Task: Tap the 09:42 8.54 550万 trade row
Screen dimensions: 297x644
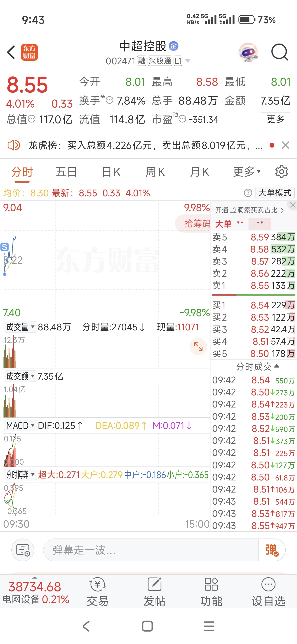Action: pyautogui.click(x=254, y=380)
